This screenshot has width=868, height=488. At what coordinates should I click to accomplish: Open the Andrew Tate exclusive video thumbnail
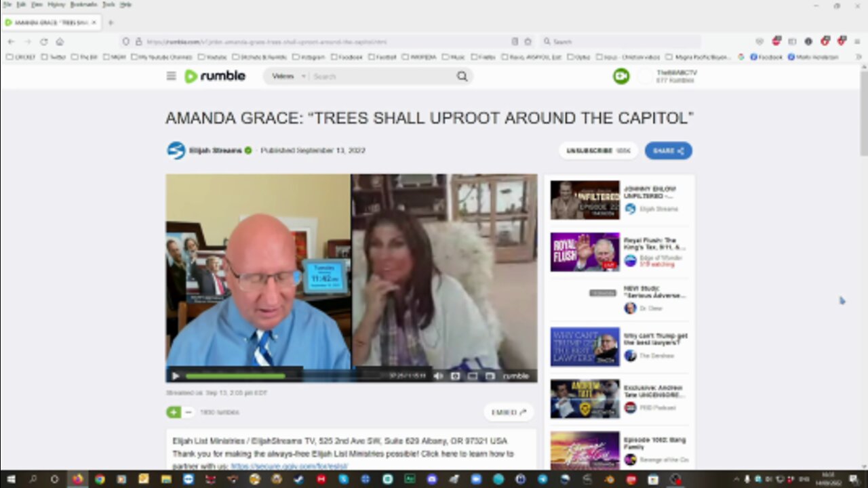point(585,399)
